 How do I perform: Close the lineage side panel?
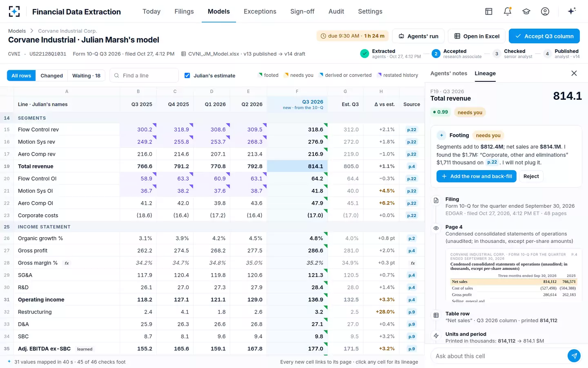pyautogui.click(x=574, y=73)
